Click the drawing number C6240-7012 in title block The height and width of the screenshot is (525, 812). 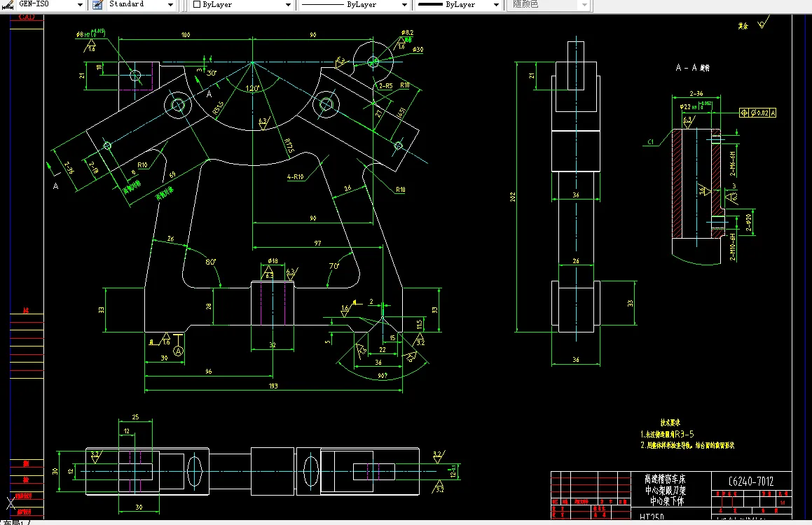coord(751,482)
